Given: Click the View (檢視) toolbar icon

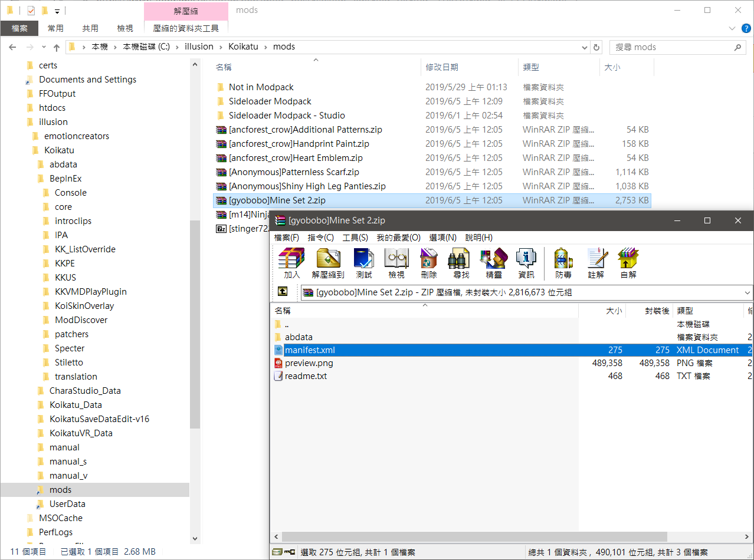Looking at the screenshot, I should tap(396, 262).
